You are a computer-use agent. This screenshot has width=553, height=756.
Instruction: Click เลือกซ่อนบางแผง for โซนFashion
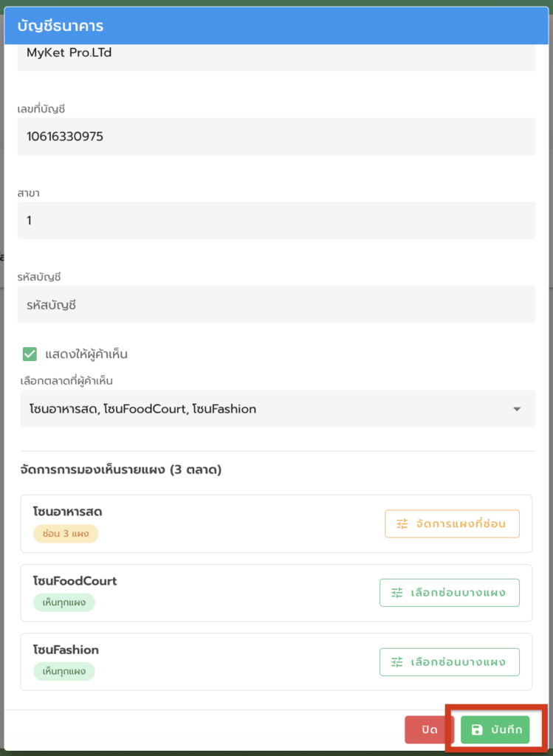click(x=450, y=661)
